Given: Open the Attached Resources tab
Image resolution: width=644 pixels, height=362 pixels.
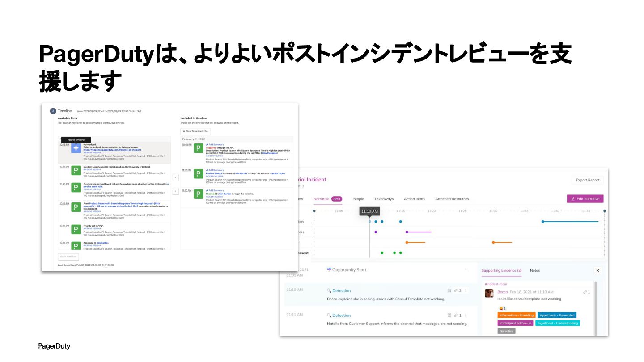Looking at the screenshot, I should (452, 199).
